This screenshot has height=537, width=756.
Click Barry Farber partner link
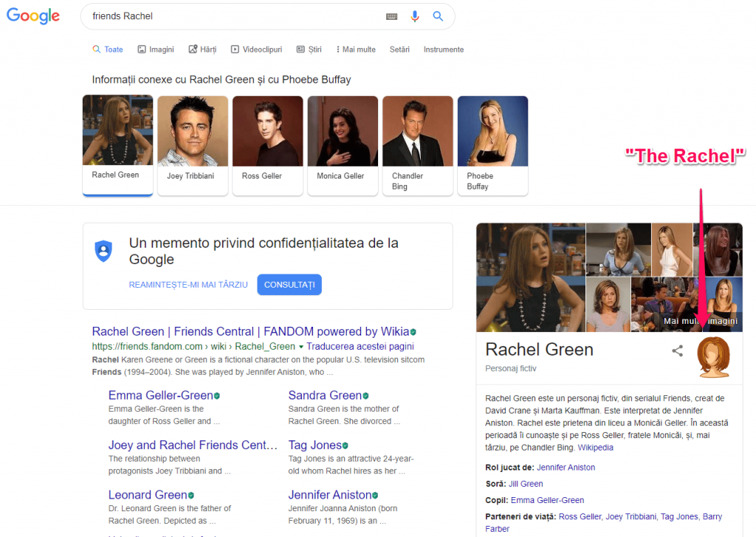point(712,517)
